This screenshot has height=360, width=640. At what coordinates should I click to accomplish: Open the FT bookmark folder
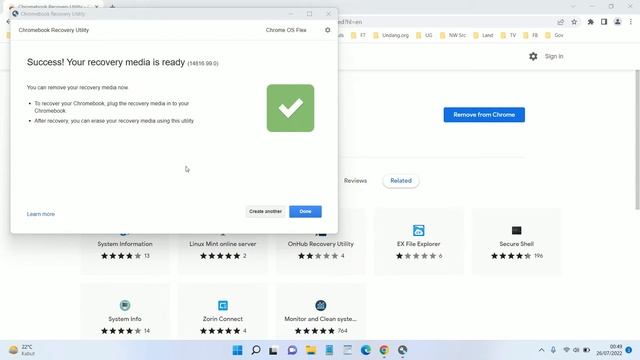pos(358,36)
